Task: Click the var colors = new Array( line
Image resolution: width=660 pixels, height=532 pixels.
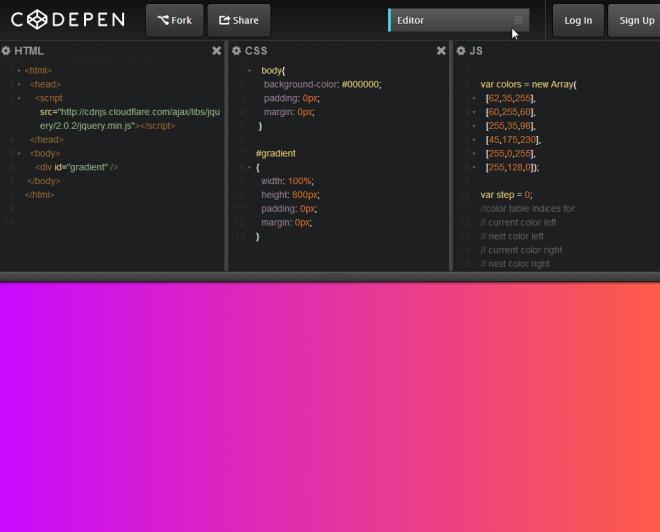Action: (x=529, y=84)
